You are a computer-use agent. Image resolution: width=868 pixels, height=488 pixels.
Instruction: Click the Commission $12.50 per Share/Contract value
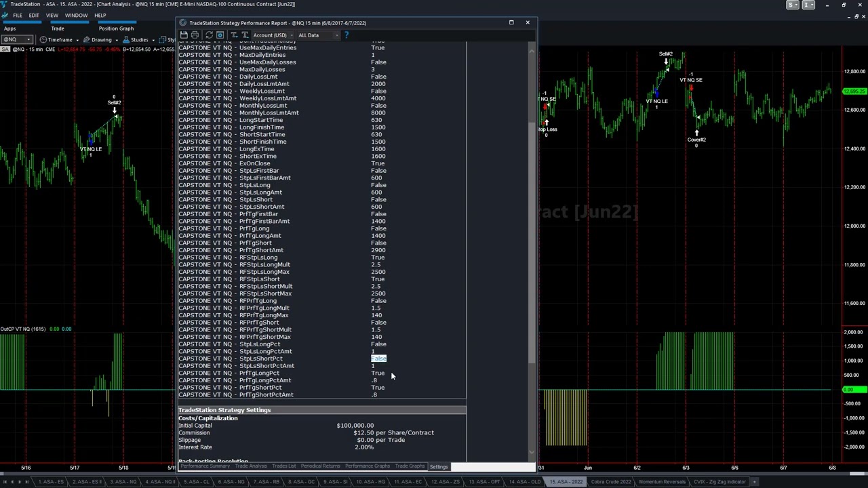tap(393, 432)
